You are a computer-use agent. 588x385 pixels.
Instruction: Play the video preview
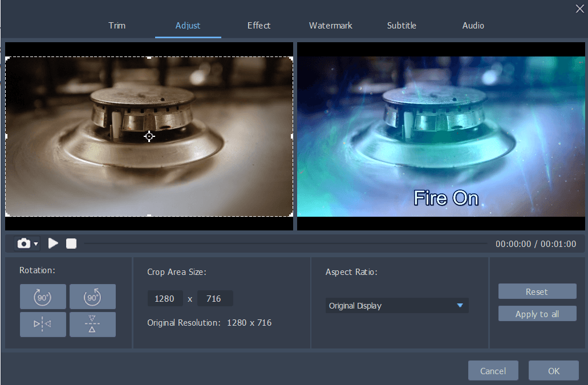(53, 244)
